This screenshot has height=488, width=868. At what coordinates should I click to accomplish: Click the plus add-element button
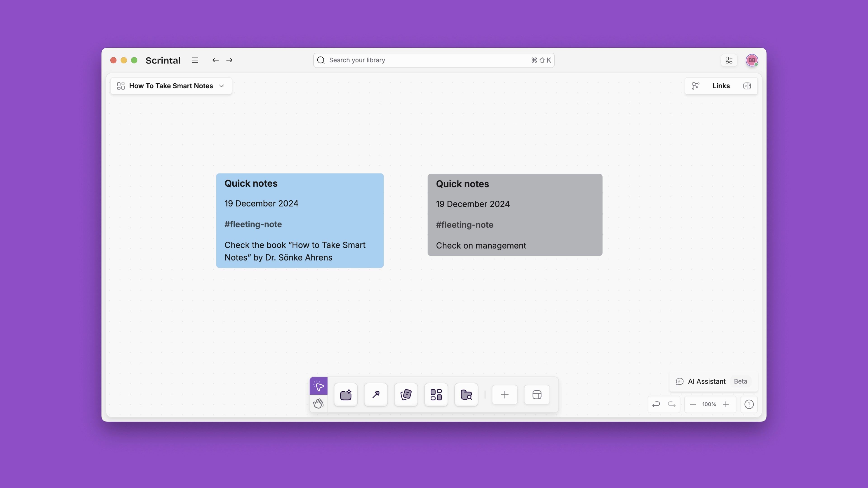tap(505, 394)
